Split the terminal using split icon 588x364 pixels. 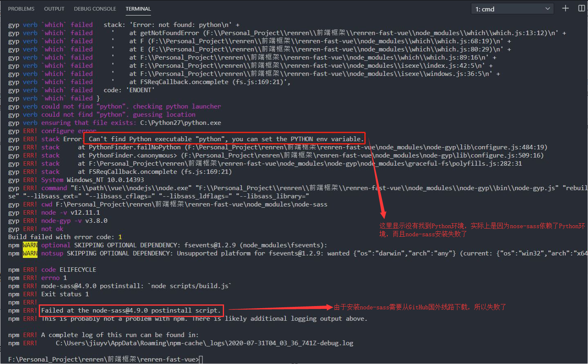[x=581, y=9]
